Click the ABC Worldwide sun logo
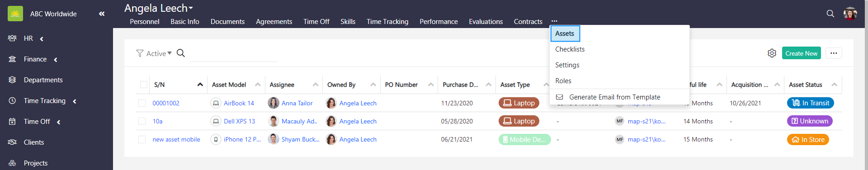This screenshot has height=170, width=868. 15,14
